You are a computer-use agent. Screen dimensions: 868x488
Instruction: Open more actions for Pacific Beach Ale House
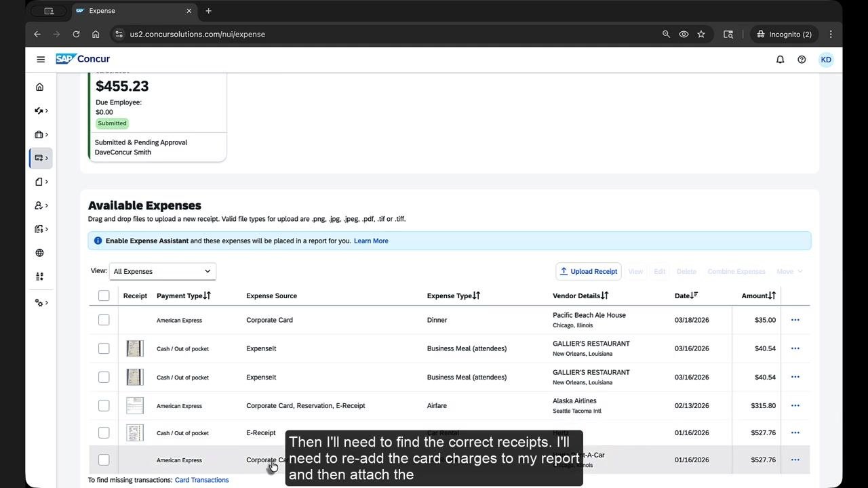click(795, 320)
